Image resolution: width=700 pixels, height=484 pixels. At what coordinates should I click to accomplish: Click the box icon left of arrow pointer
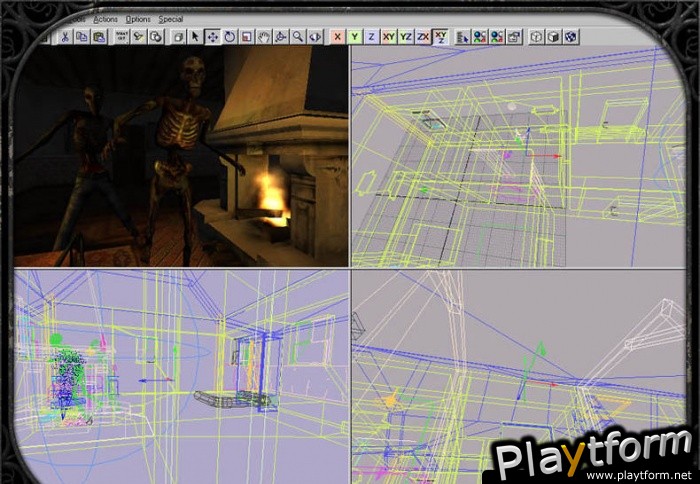click(178, 37)
